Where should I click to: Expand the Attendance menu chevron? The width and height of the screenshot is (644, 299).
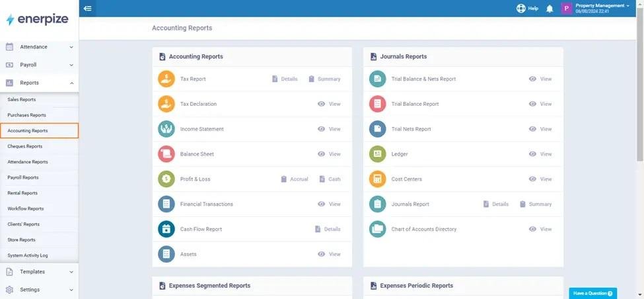coord(71,47)
